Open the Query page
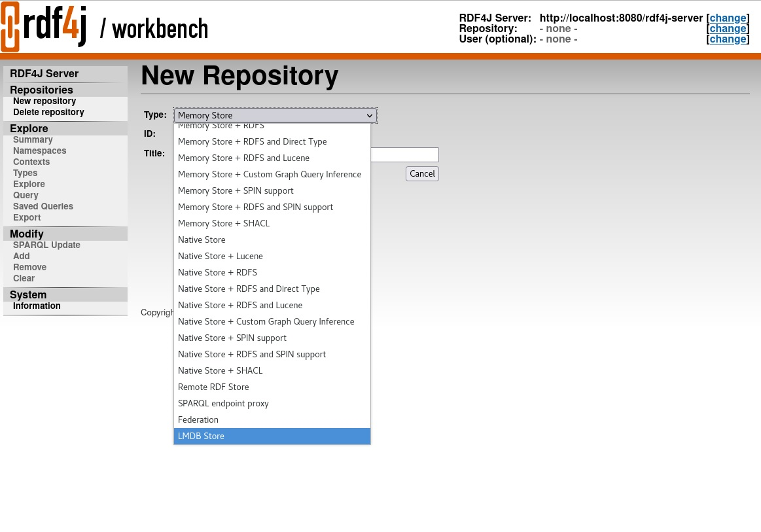 (x=26, y=196)
